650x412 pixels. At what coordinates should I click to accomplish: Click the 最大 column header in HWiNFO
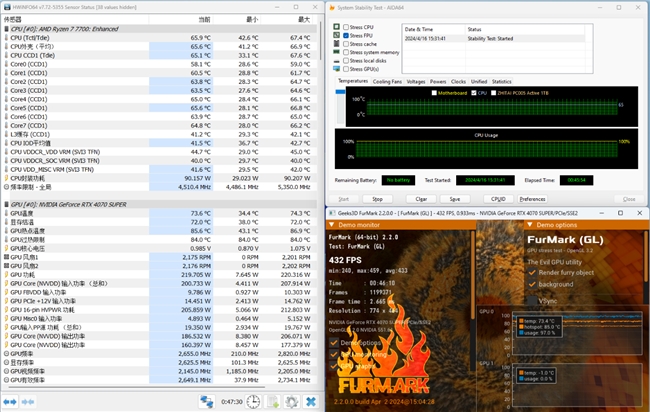click(289, 19)
